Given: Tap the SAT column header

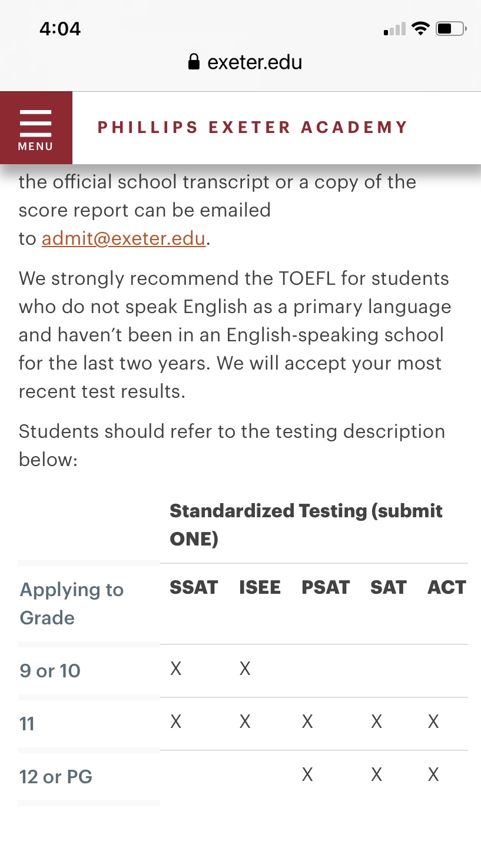Looking at the screenshot, I should (x=389, y=587).
